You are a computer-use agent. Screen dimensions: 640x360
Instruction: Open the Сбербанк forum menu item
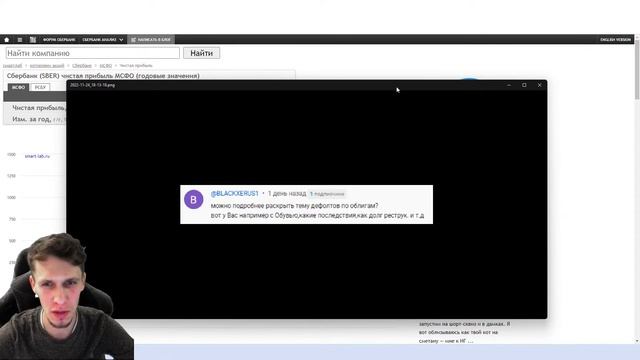coord(59,40)
